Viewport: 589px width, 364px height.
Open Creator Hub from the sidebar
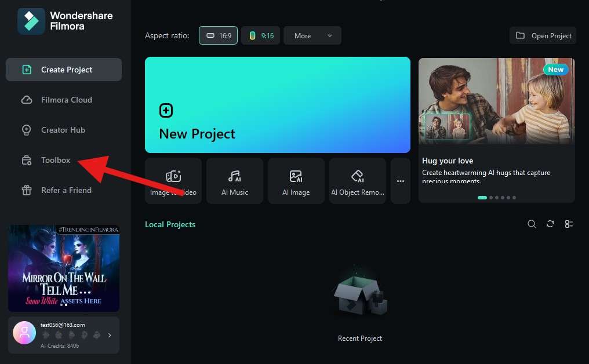(64, 130)
